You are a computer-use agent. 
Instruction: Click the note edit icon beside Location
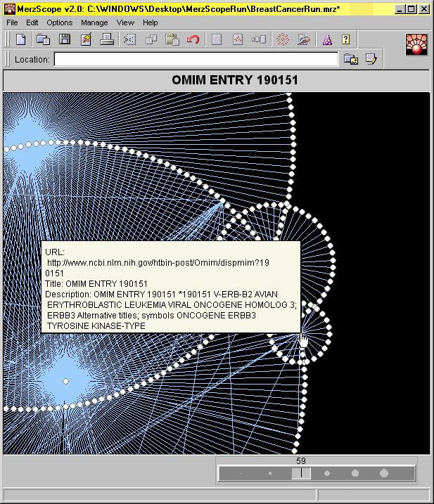[371, 60]
